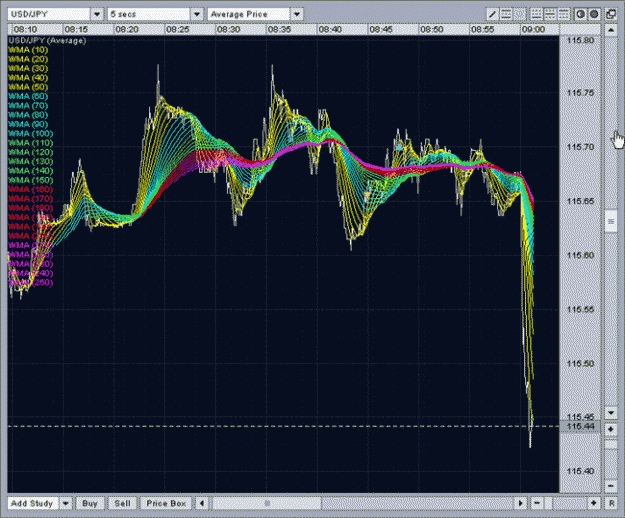Click the detach chart window icon
The height and width of the screenshot is (518, 625).
click(x=611, y=14)
